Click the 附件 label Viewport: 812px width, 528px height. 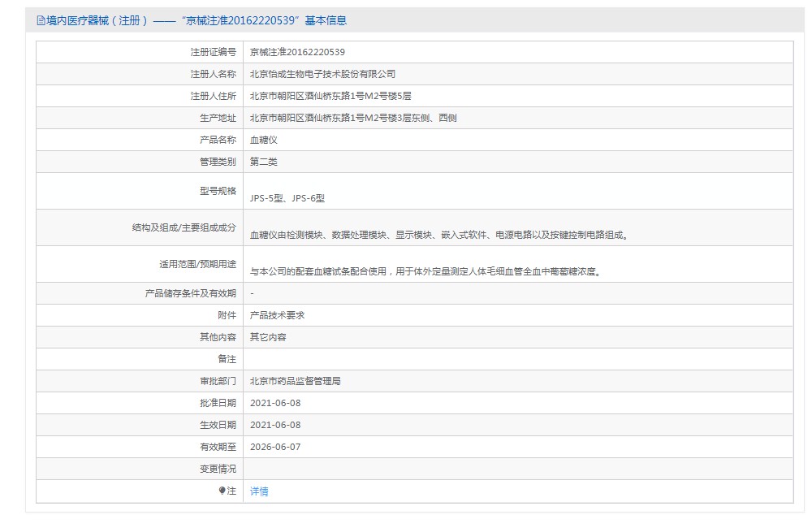pos(227,315)
